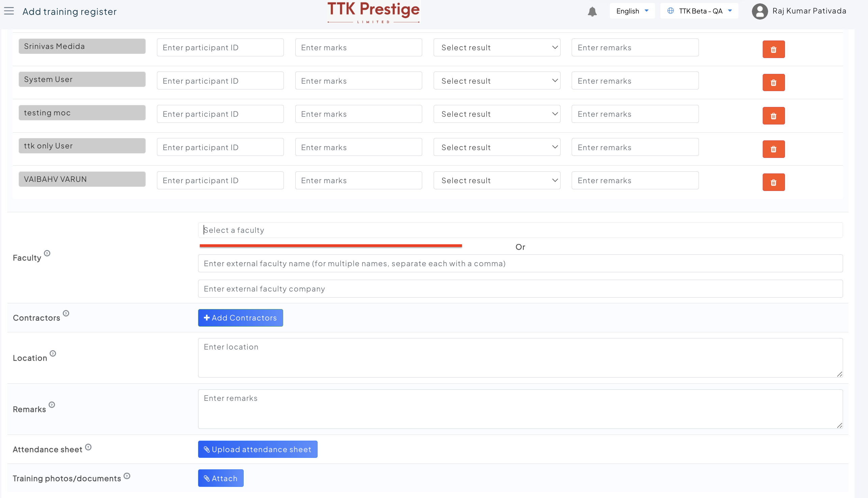
Task: Click the Add Contractors button
Action: 240,318
